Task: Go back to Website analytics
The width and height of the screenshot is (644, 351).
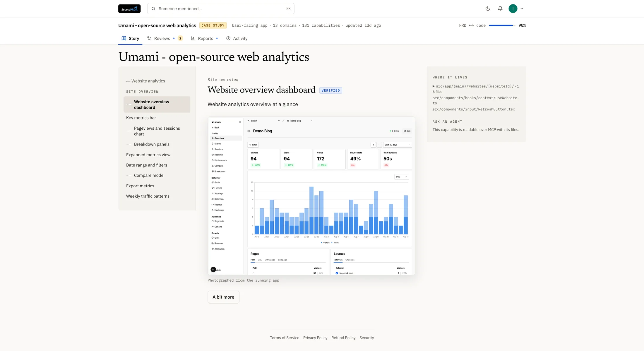Action: tap(145, 81)
